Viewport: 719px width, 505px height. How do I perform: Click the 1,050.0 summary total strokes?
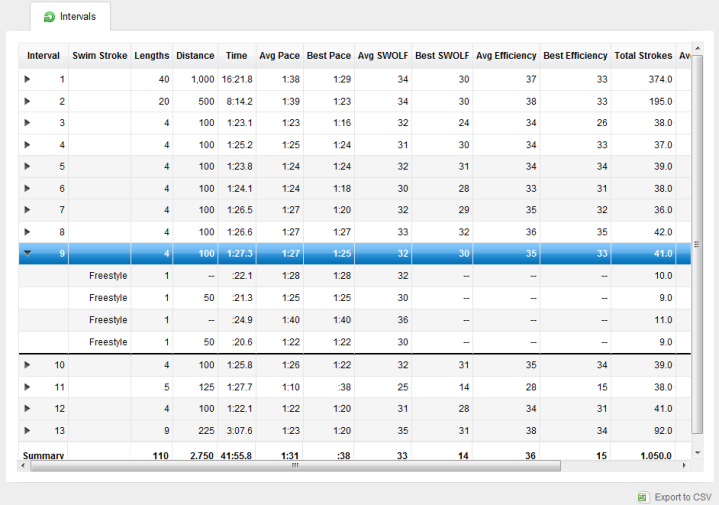[656, 455]
